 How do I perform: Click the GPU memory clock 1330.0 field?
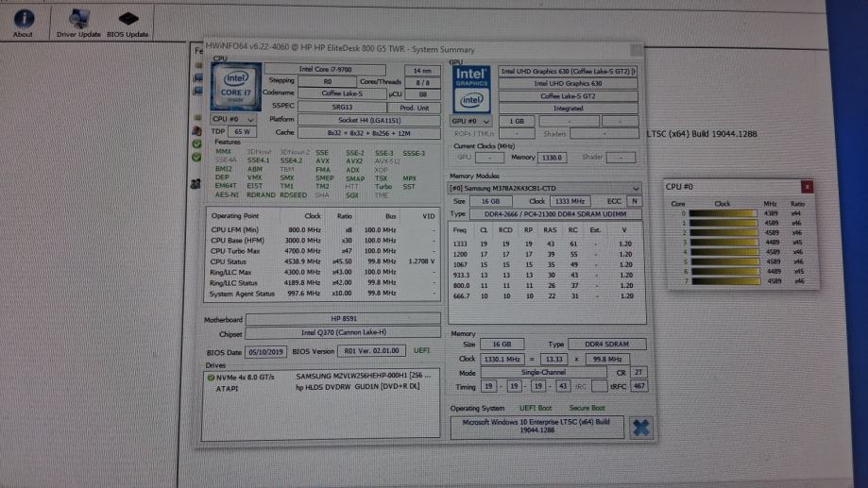pyautogui.click(x=552, y=158)
